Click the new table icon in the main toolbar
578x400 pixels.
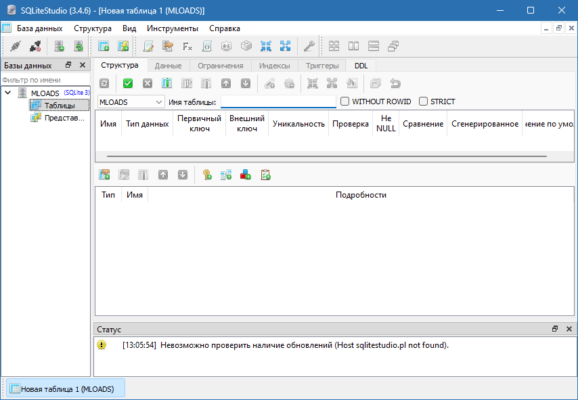(104, 46)
